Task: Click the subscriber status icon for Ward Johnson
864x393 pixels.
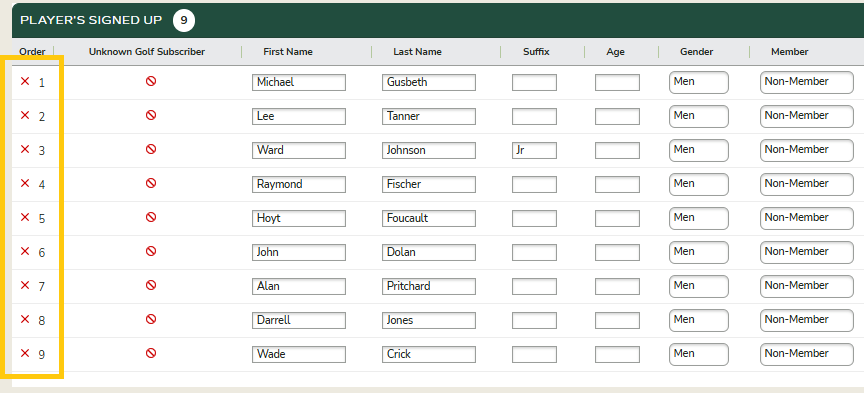Action: [151, 149]
